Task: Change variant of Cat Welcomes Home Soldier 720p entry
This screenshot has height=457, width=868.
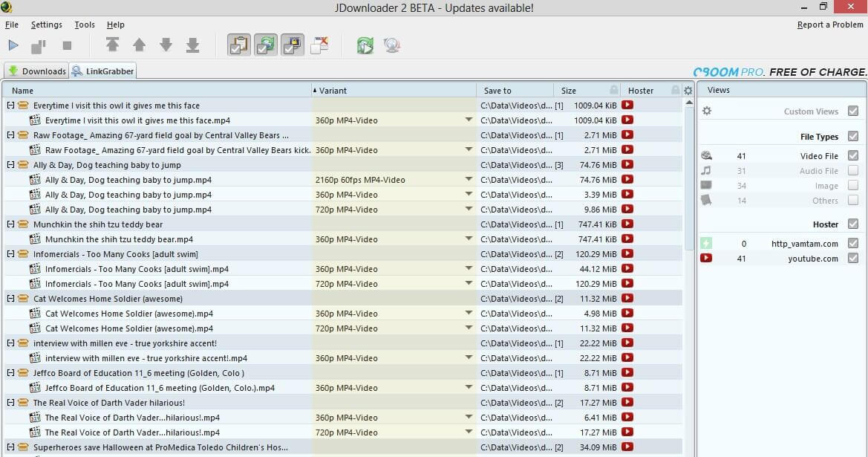Action: coord(467,328)
